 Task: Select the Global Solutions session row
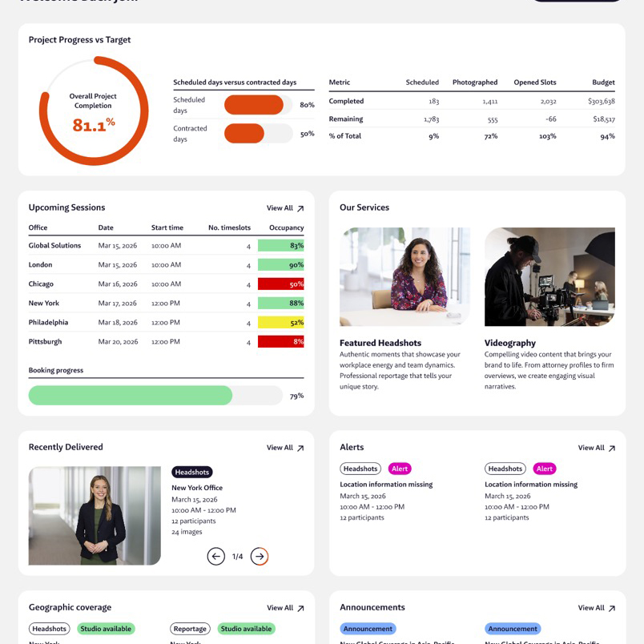pos(166,246)
